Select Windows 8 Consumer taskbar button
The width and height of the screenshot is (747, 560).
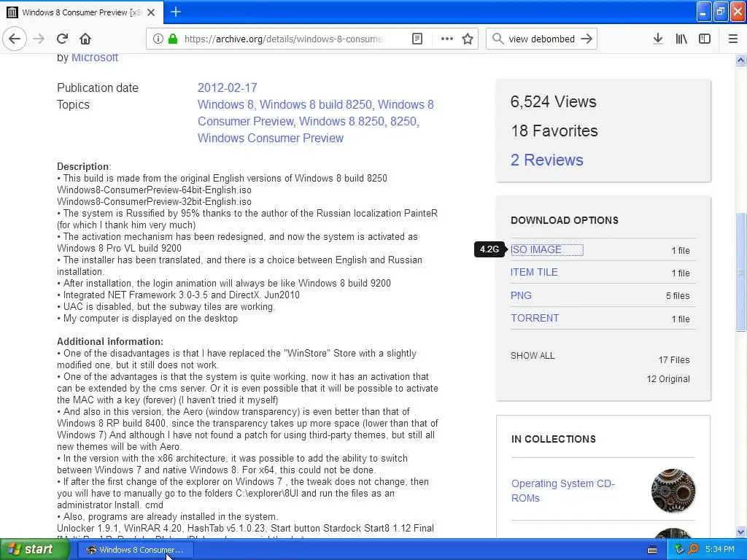click(135, 550)
